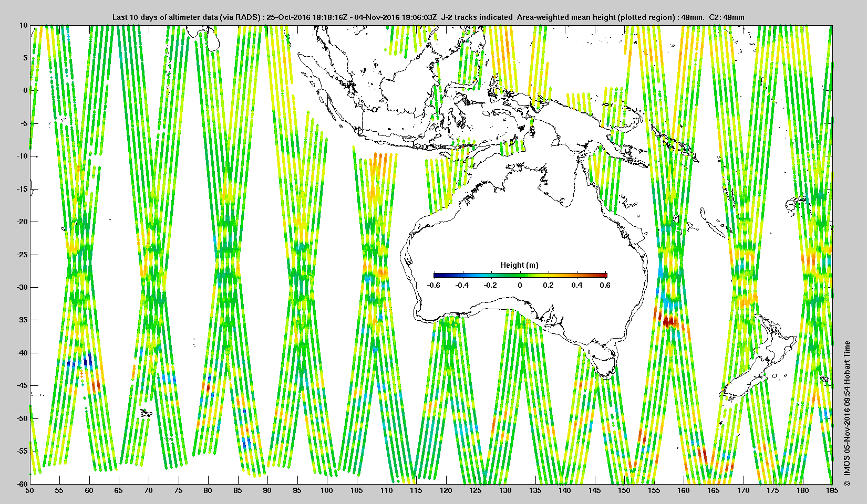The image size is (867, 504).
Task: Click the colorbar tick label -0.6
Action: point(434,286)
